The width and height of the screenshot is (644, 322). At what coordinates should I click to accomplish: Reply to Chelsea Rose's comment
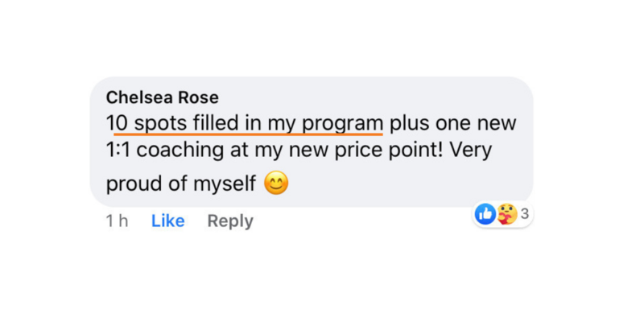pyautogui.click(x=230, y=221)
